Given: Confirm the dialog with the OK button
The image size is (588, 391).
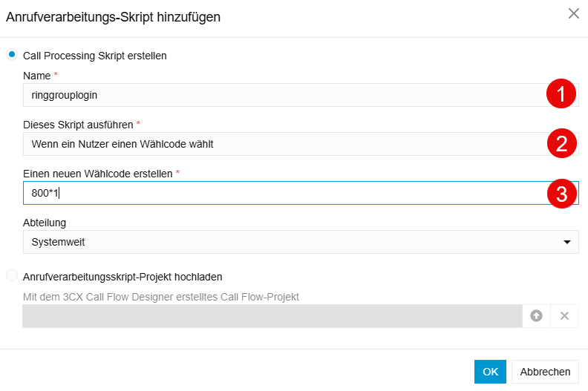Looking at the screenshot, I should [490, 372].
